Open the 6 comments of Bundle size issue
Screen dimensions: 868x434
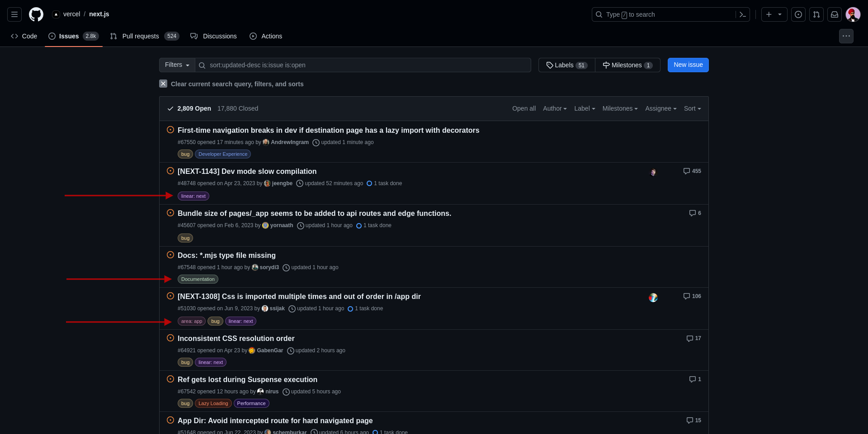coord(695,213)
